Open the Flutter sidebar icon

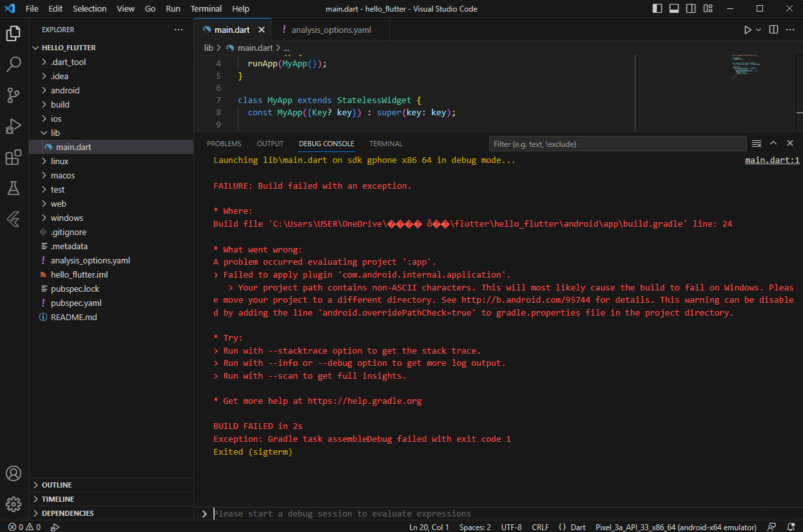click(14, 219)
